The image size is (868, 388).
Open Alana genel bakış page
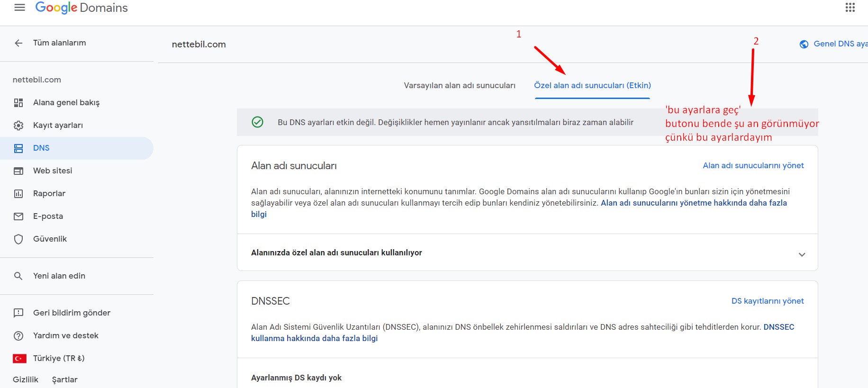coord(66,103)
